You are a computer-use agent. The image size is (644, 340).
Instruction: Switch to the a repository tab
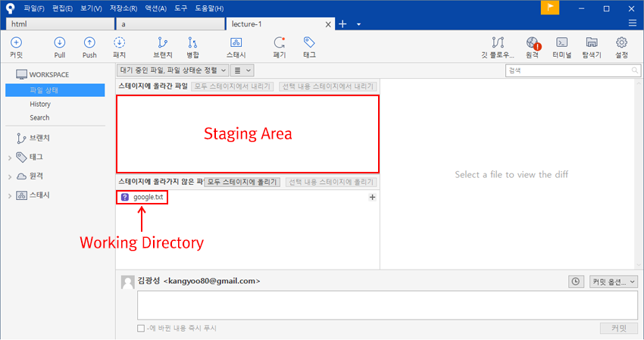click(170, 24)
